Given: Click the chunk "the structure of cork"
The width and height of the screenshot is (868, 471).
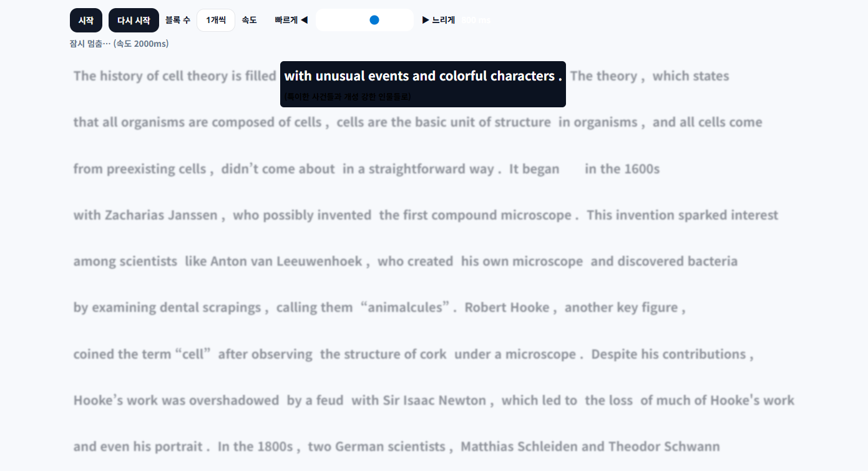Looking at the screenshot, I should click(383, 354).
